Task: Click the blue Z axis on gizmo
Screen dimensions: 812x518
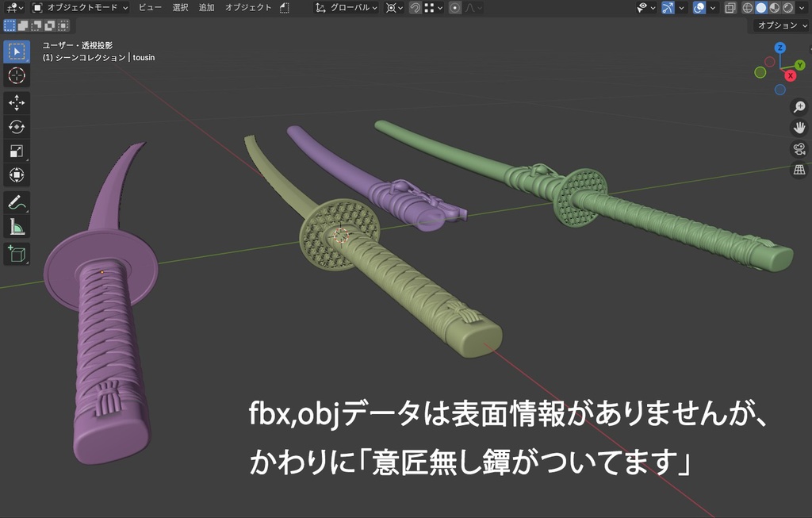Action: click(x=780, y=48)
